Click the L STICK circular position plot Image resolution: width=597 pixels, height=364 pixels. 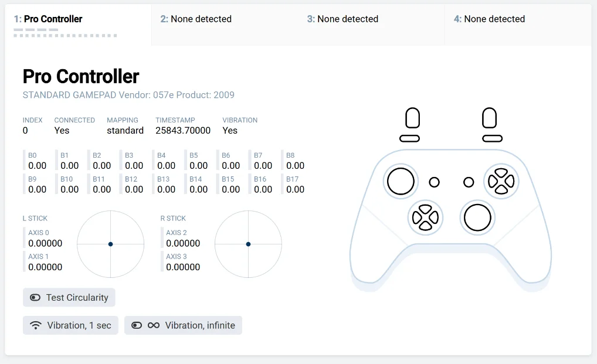pyautogui.click(x=110, y=244)
